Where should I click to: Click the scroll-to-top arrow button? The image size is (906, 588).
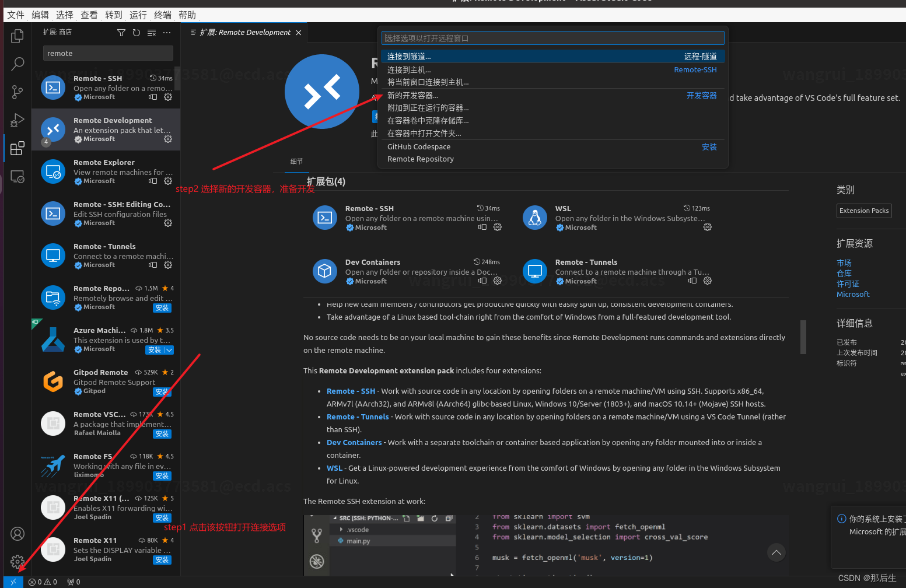click(x=776, y=552)
